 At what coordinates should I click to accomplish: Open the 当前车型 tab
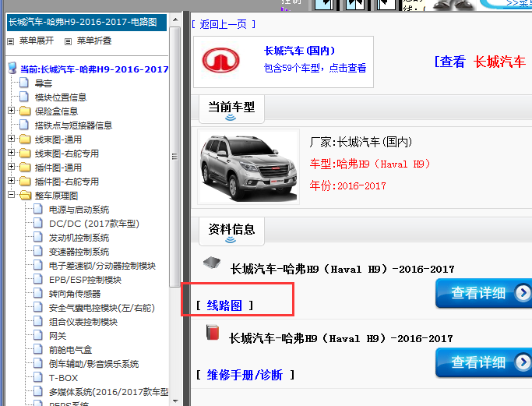[231, 110]
